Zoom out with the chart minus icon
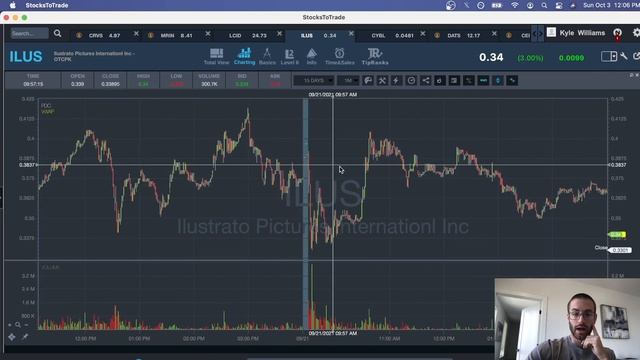The height and width of the screenshot is (360, 640). point(26,325)
